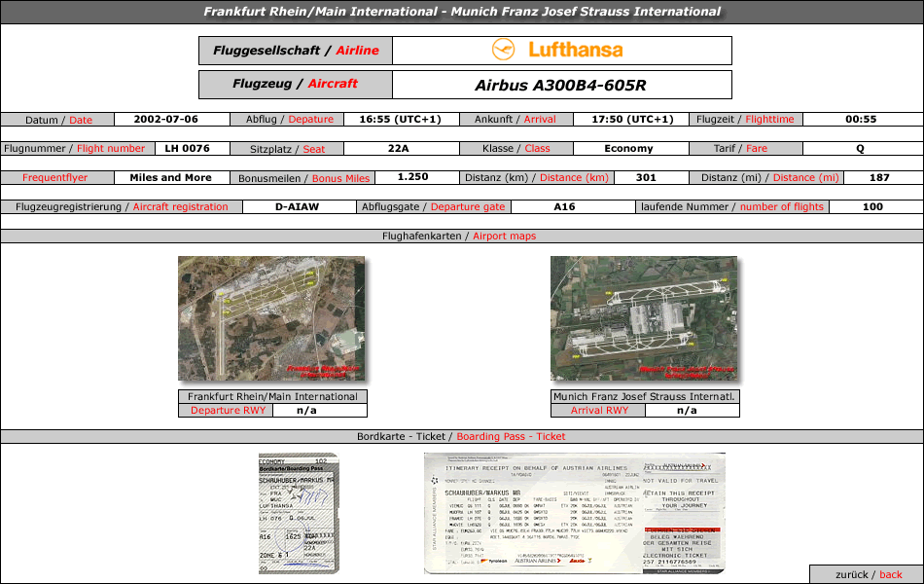Click the seat value 22A

click(x=399, y=149)
